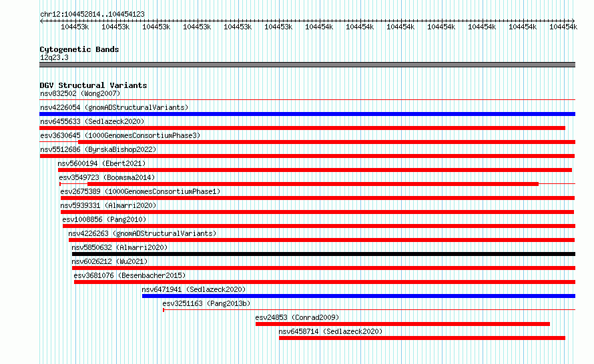Viewport: 594px width, 364px height.
Task: Click the thick red bar of esv3549723
Action: (x=313, y=184)
